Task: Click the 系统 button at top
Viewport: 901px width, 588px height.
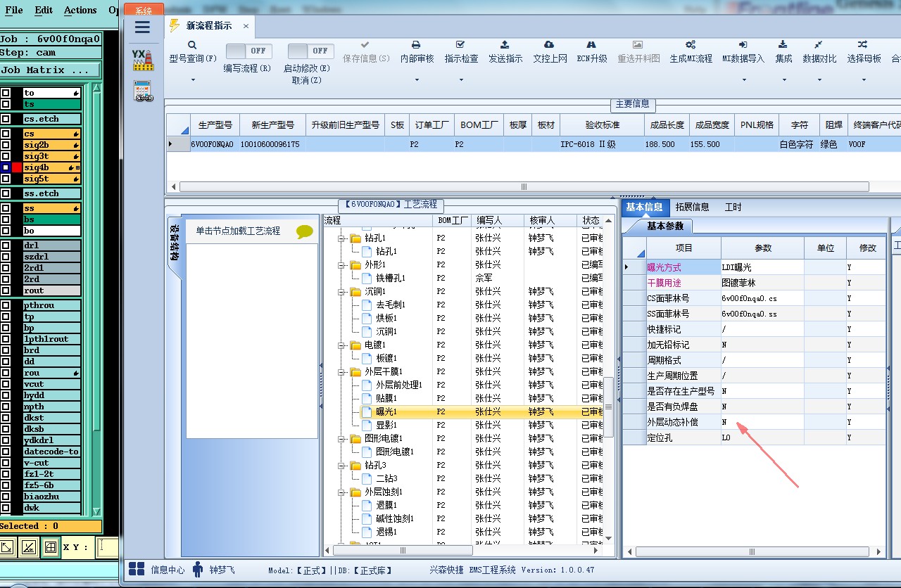Action: click(x=144, y=10)
